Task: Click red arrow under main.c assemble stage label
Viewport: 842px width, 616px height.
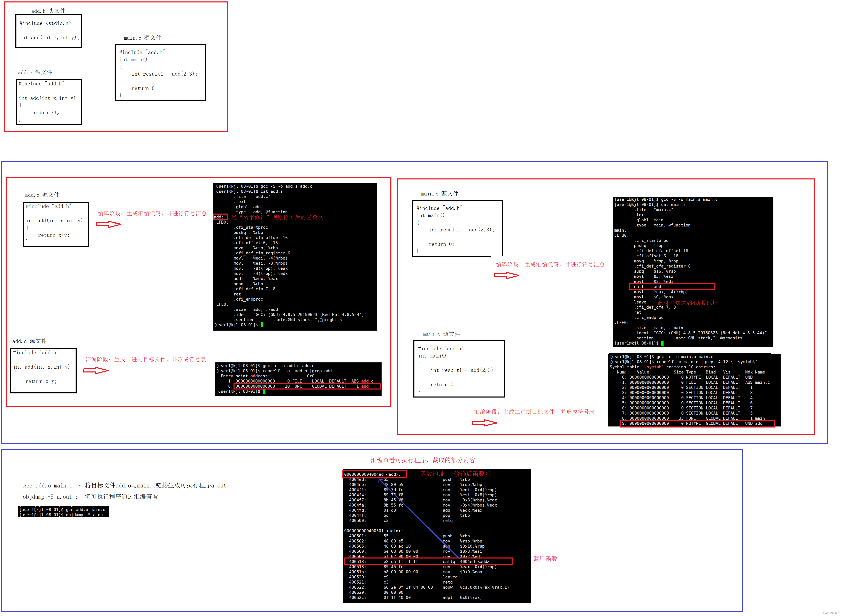Action: (484, 423)
